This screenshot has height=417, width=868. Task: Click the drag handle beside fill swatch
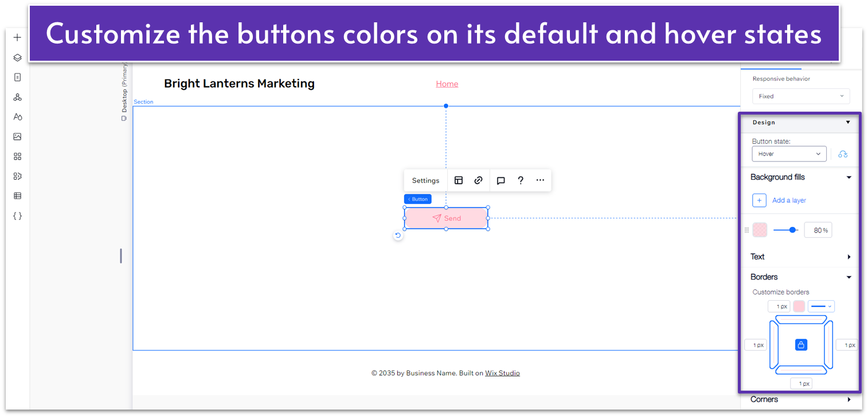coord(746,230)
